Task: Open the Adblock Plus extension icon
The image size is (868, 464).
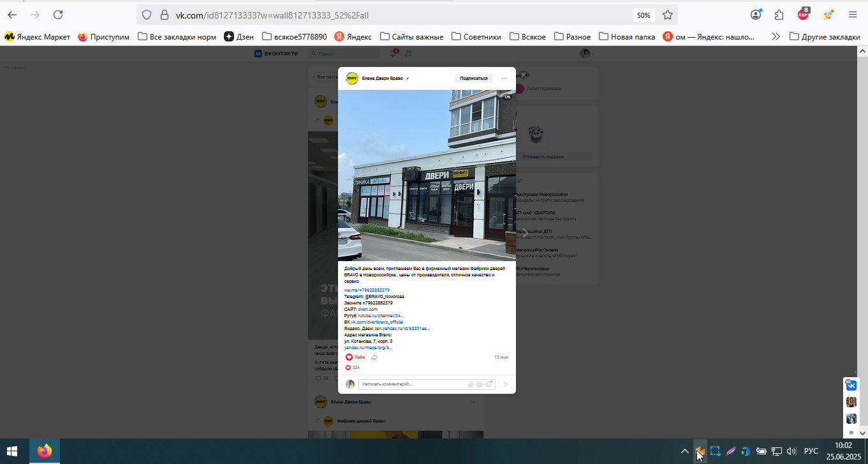Action: pyautogui.click(x=804, y=13)
